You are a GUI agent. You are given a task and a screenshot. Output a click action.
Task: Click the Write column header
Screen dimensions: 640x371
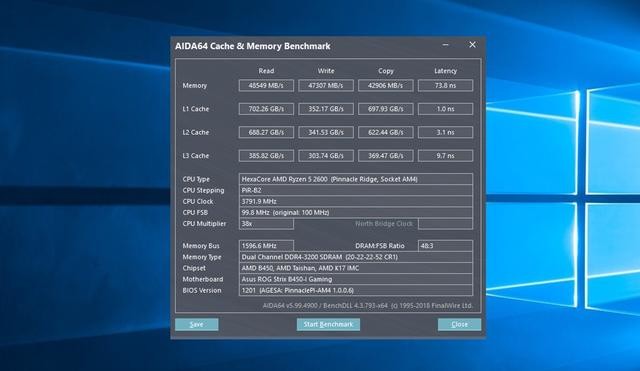click(x=326, y=71)
